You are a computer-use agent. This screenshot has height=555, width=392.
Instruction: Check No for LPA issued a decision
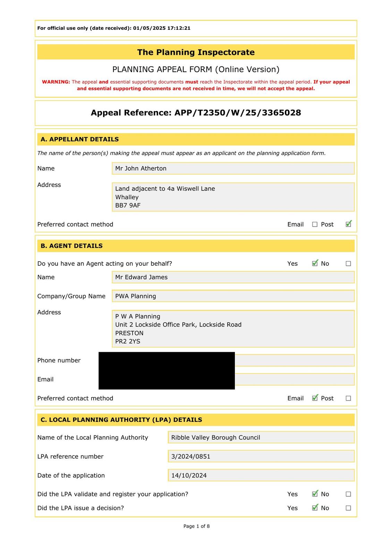point(348,508)
